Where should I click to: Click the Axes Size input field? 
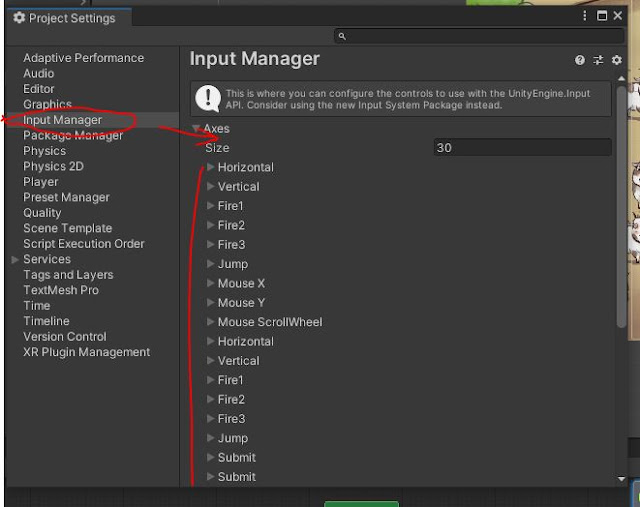coord(521,148)
